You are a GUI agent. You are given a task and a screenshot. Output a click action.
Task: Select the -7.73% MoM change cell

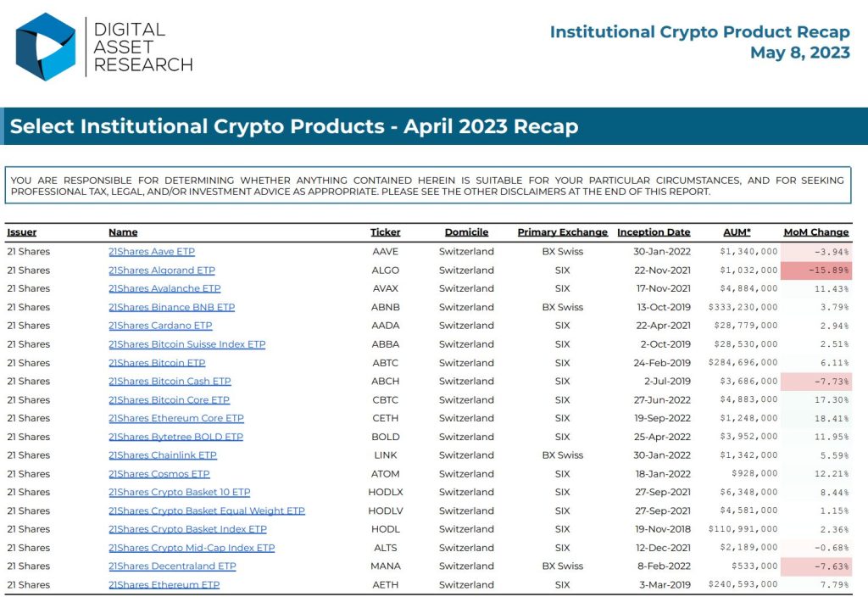[x=816, y=382]
